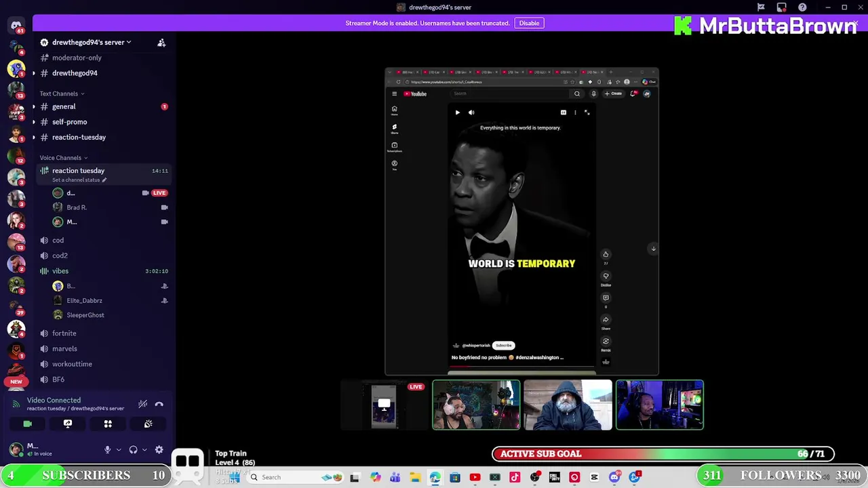Expand microphone input options arrow

(118, 449)
